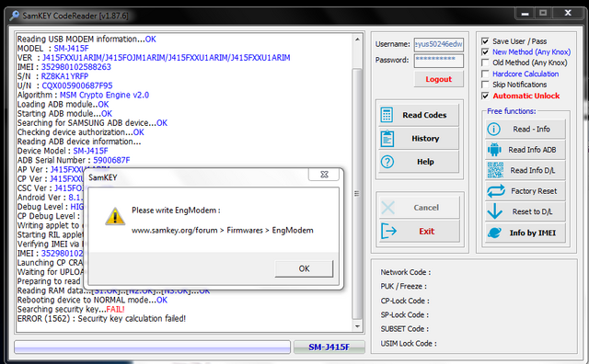
Task: Click the SUBSET Code label
Action: (x=405, y=329)
